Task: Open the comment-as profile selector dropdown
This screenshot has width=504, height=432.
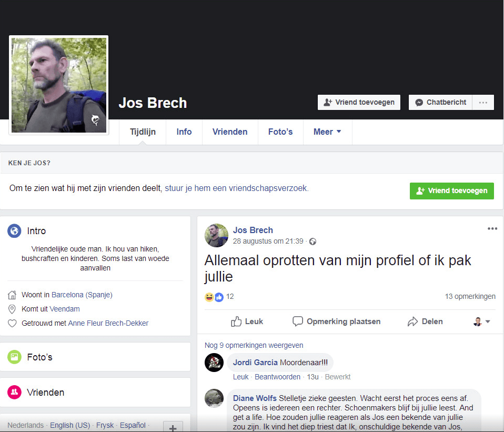Action: coord(481,322)
